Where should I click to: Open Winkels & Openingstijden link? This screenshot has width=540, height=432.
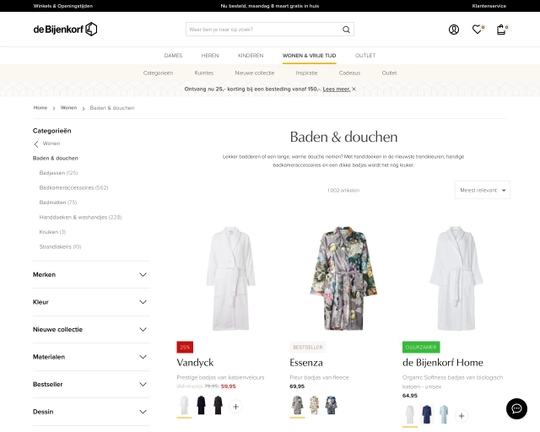(63, 6)
